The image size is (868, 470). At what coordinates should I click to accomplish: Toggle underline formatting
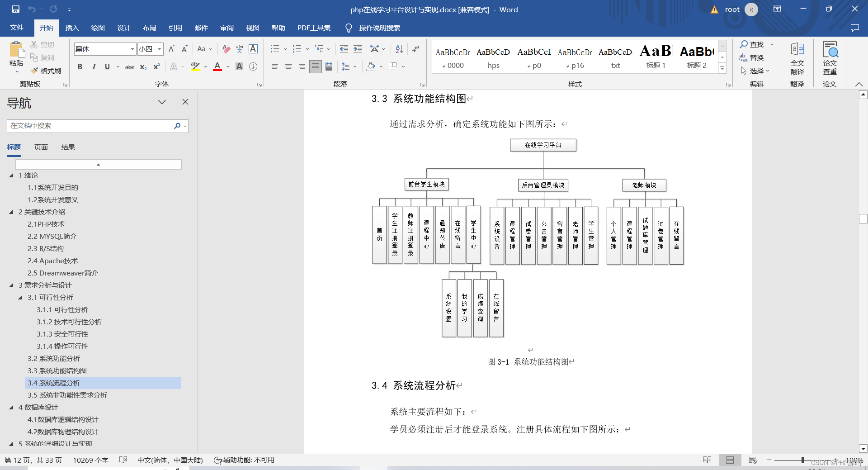pyautogui.click(x=107, y=67)
